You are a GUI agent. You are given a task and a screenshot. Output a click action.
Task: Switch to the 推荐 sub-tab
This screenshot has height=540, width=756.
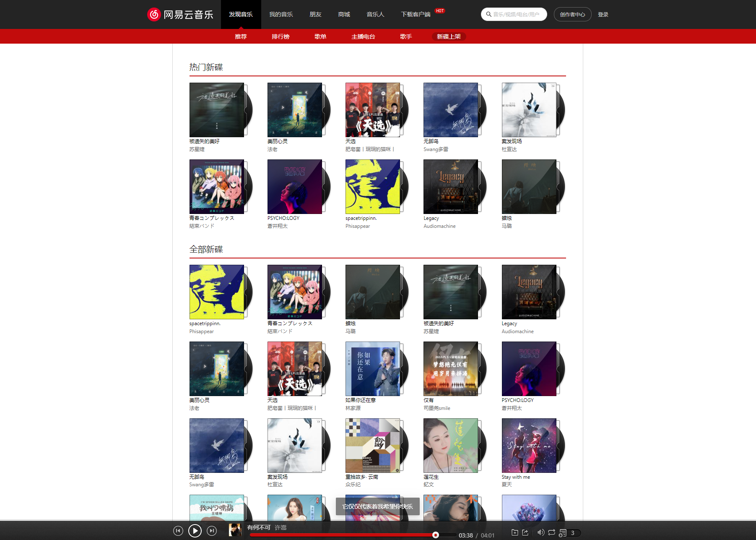[x=241, y=37]
